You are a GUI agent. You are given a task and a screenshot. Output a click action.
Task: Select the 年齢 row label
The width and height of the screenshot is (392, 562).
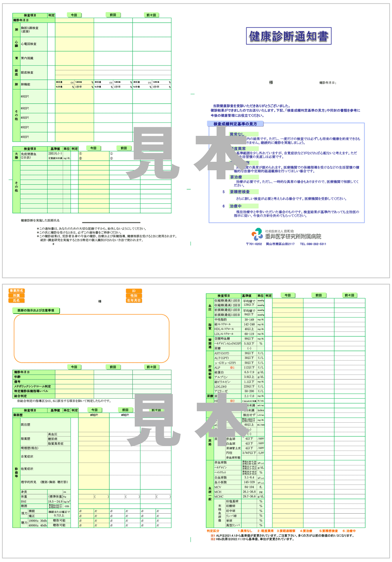click(x=17, y=377)
